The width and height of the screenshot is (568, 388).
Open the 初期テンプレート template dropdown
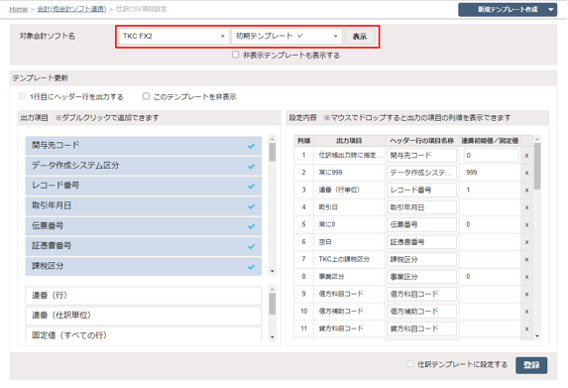pos(287,36)
